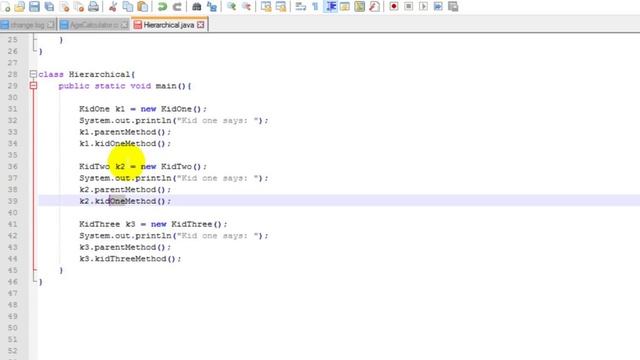Save the current file with the Save icon
Viewport: 640px width, 360px height.
[x=34, y=7]
